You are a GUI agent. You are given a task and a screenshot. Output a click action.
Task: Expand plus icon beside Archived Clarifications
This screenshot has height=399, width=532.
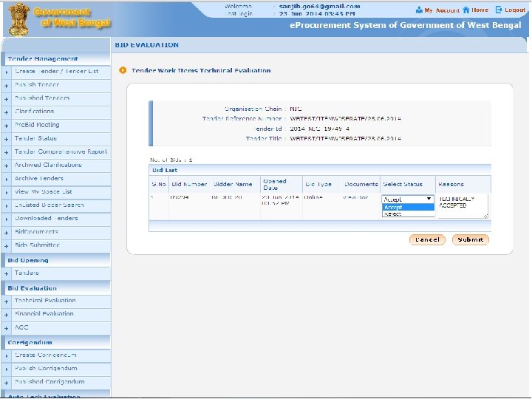pyautogui.click(x=6, y=166)
